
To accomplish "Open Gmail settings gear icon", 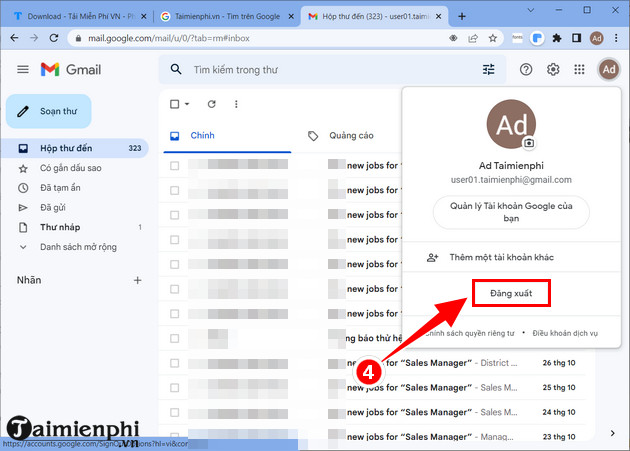I will coord(553,70).
